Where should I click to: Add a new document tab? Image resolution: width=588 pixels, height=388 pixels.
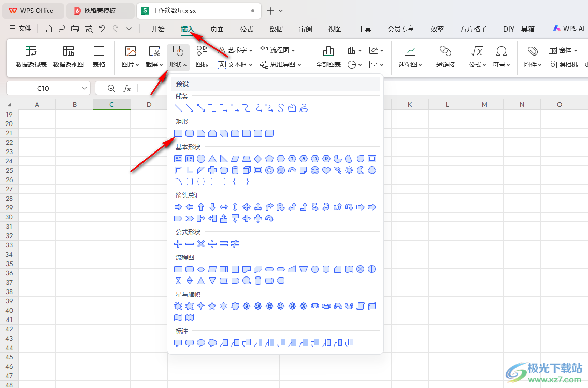click(x=270, y=11)
